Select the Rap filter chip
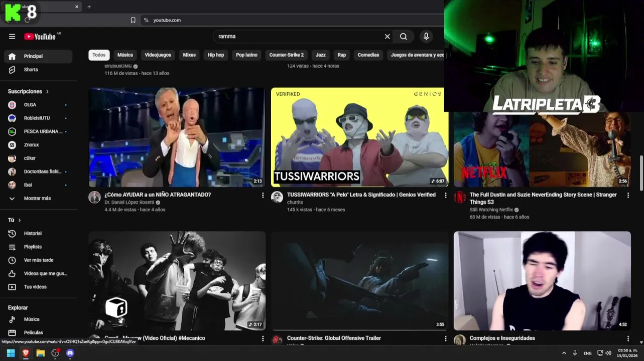 342,55
